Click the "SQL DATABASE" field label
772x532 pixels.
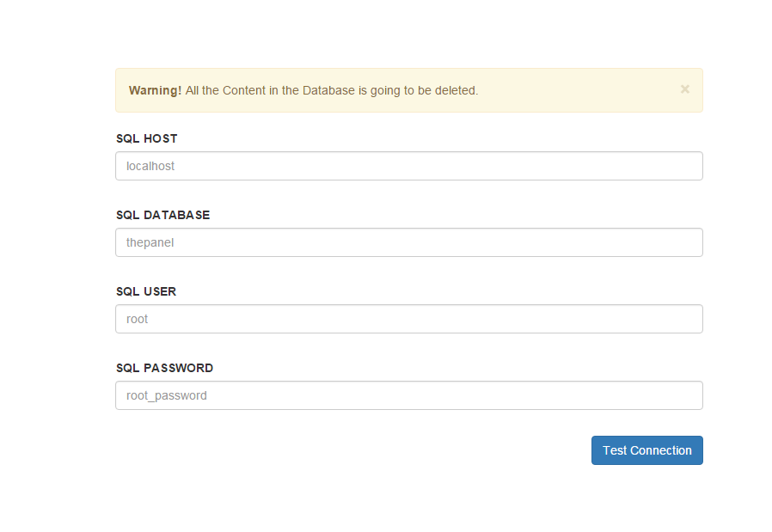[x=162, y=215]
